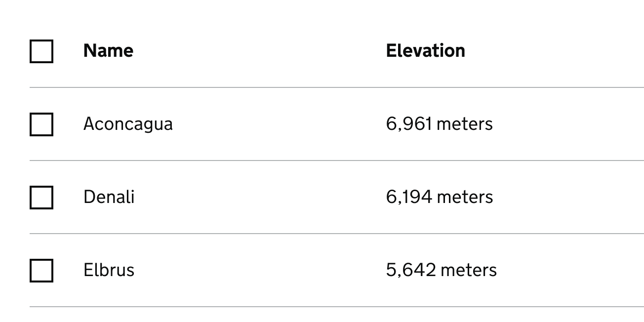Select the Denali name text

(109, 197)
